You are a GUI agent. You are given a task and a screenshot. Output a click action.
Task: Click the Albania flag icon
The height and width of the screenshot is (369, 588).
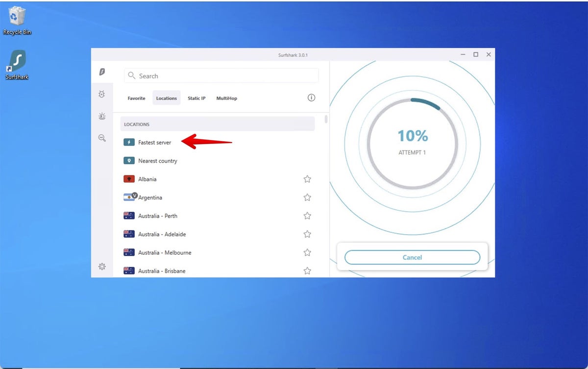(129, 179)
